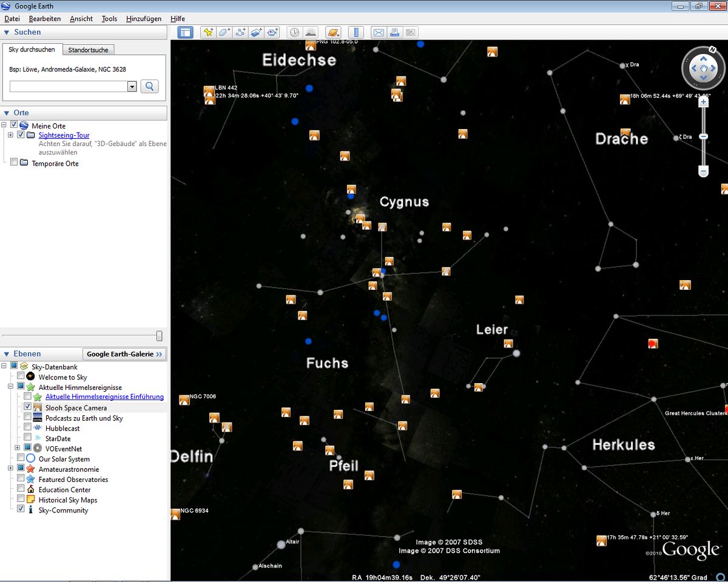Open the Ansicht menu
This screenshot has width=728, height=582.
(81, 19)
